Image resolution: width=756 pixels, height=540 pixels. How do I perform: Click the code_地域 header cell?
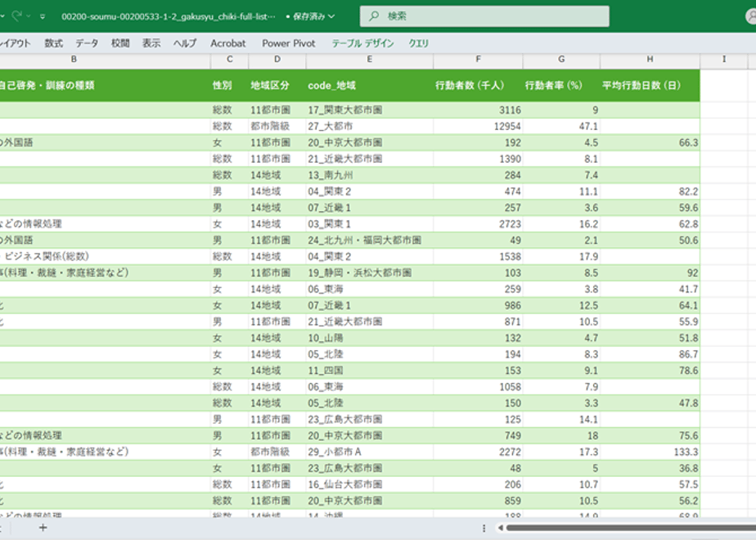(369, 85)
